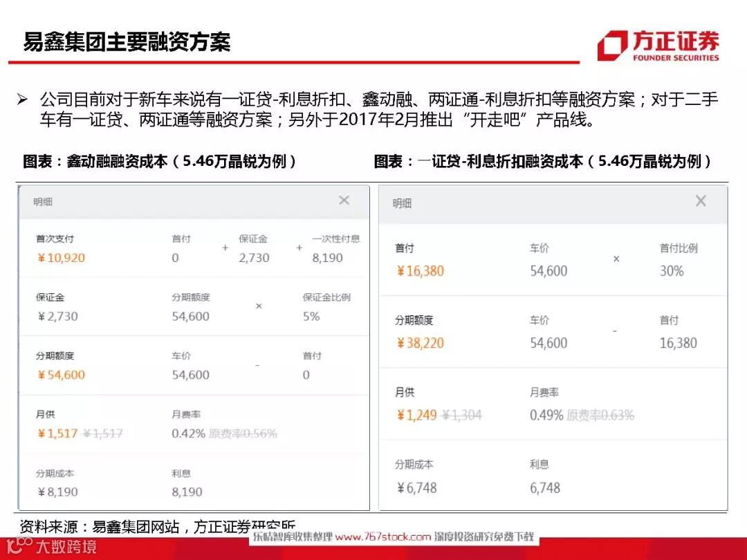
Task: Click right panel 首付 ¥16,380
Action: click(421, 272)
